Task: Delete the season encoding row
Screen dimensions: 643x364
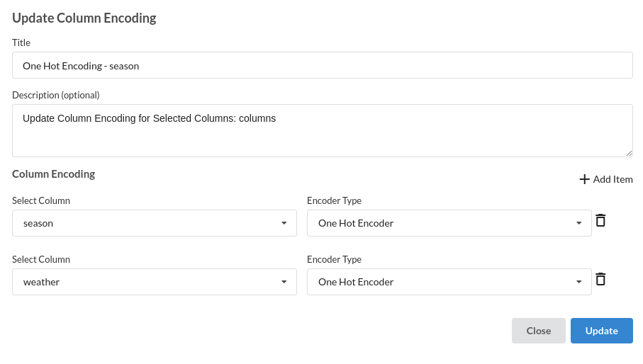Action: point(600,220)
